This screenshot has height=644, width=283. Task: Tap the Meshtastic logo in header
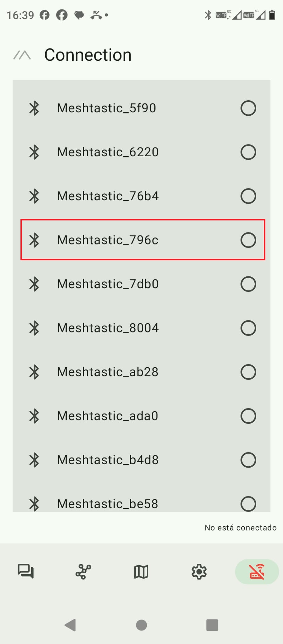click(x=22, y=55)
